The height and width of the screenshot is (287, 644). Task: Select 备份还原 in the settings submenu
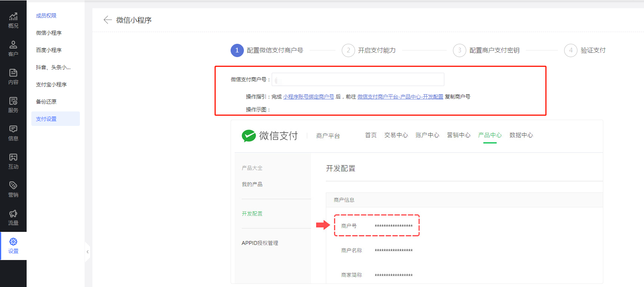46,102
